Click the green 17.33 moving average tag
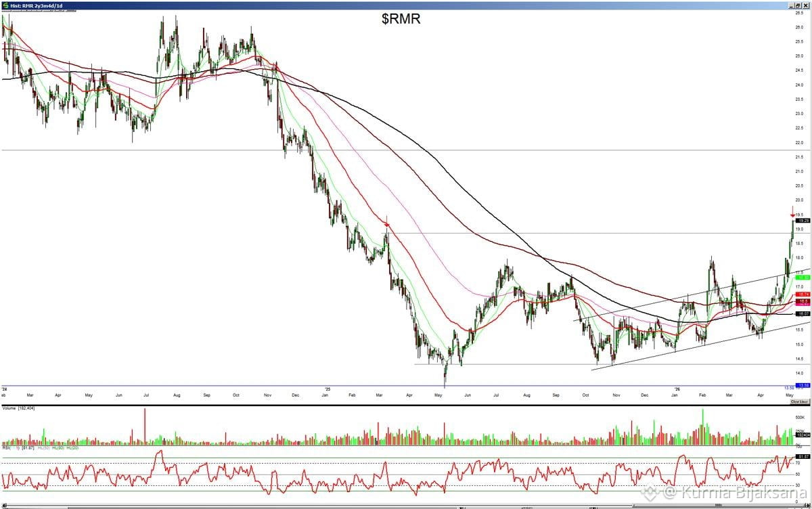The image size is (812, 509). (x=803, y=278)
